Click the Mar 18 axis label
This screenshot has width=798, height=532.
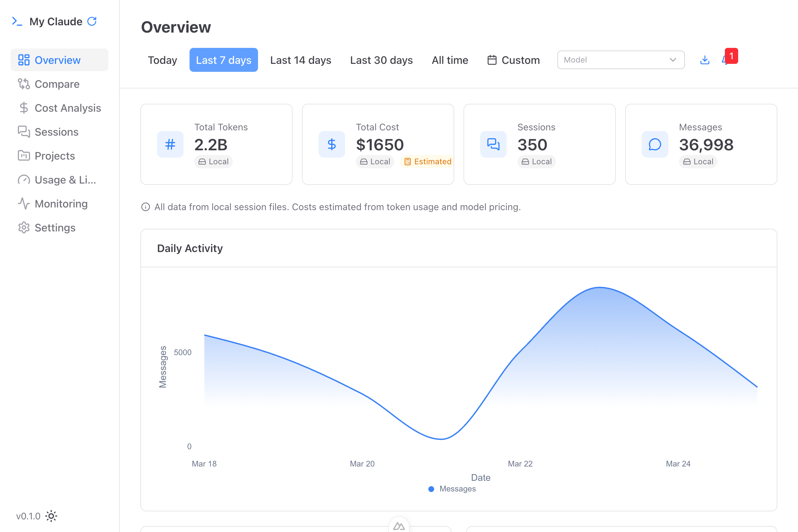click(204, 464)
